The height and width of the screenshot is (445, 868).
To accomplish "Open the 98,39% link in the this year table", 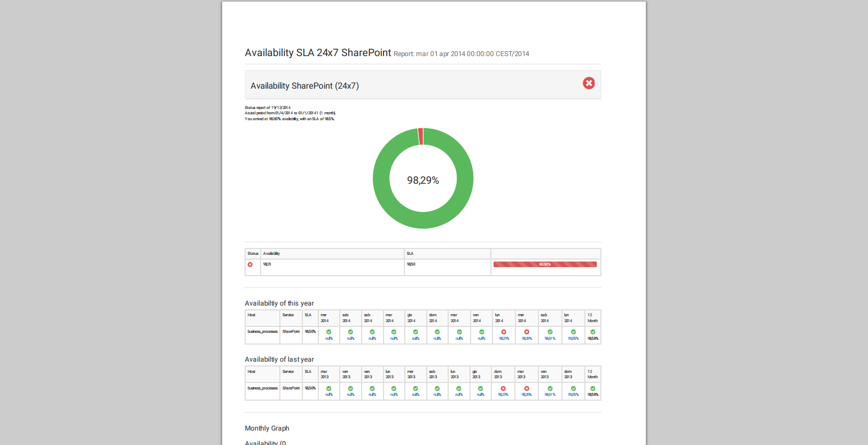I will (527, 339).
